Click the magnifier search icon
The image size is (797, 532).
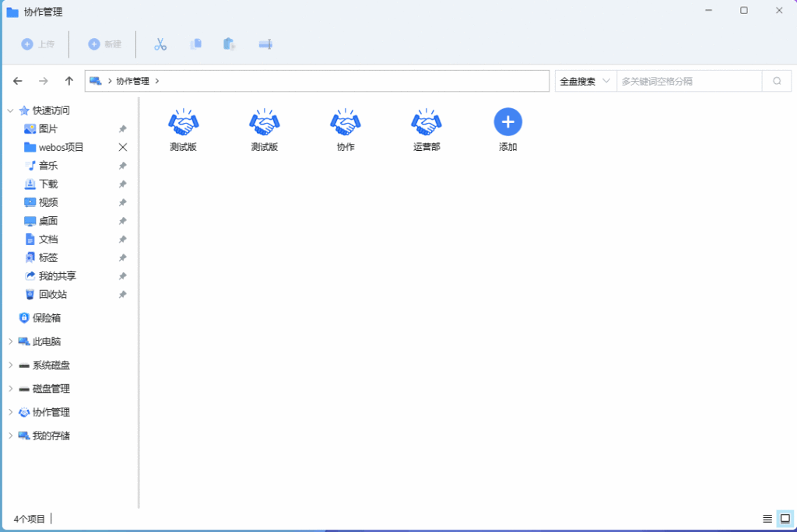click(x=776, y=81)
